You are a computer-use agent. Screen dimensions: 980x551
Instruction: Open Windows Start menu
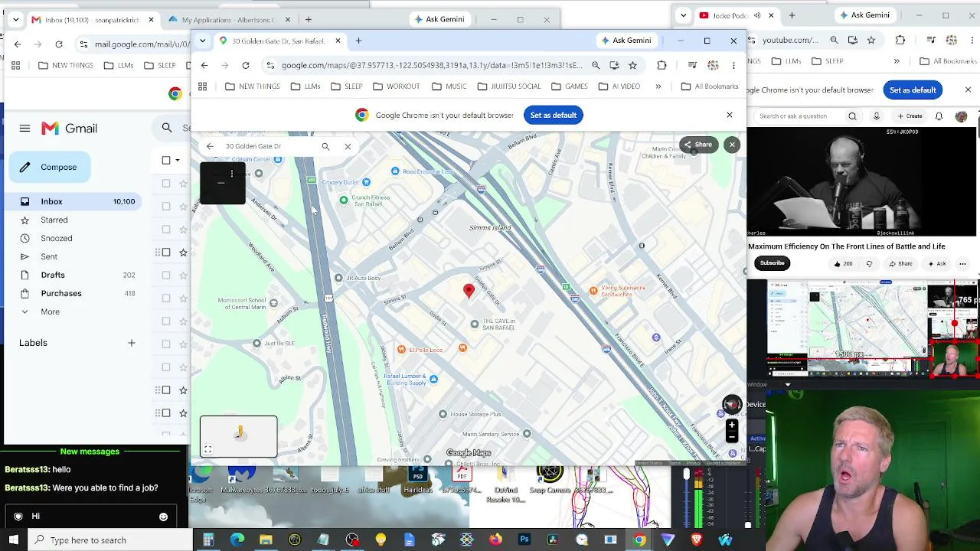(x=13, y=540)
